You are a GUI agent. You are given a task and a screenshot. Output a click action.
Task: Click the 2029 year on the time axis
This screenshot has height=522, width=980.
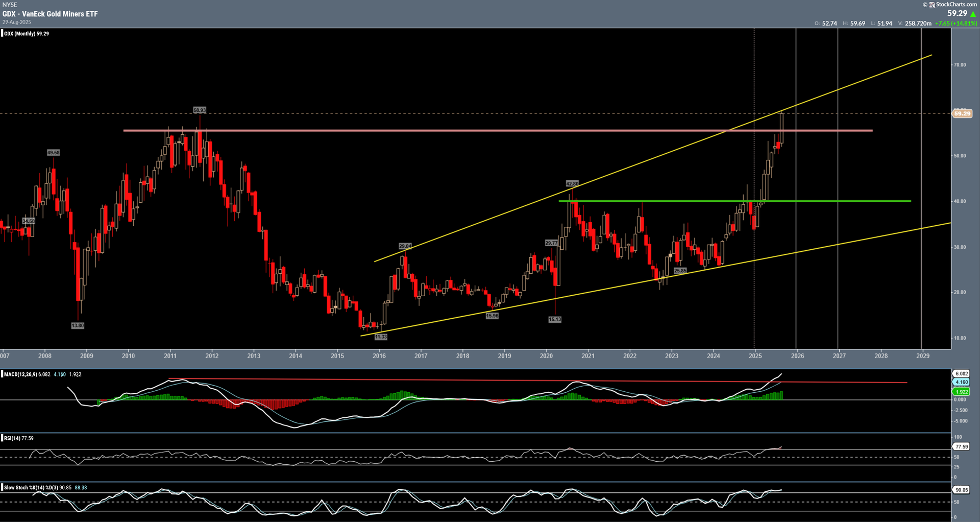pos(923,356)
